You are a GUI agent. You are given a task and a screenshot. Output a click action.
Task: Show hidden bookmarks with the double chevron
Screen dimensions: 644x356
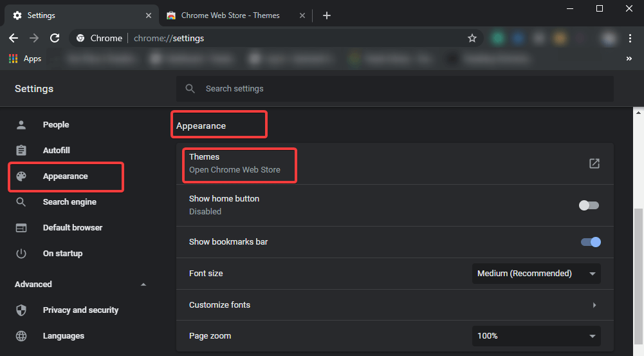tap(629, 59)
